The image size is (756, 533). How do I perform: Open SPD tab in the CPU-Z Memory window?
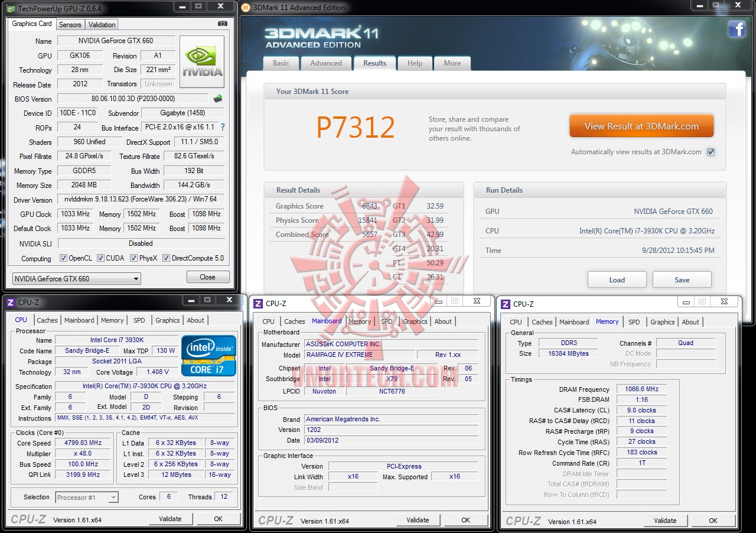(x=634, y=322)
